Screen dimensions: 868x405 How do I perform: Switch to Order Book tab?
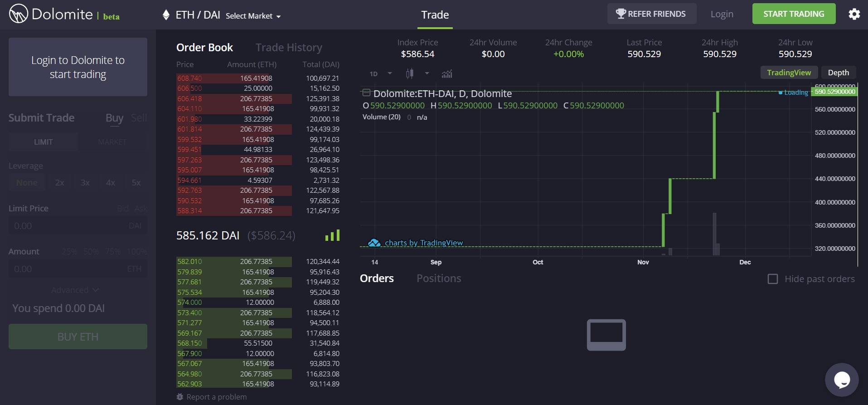(204, 48)
